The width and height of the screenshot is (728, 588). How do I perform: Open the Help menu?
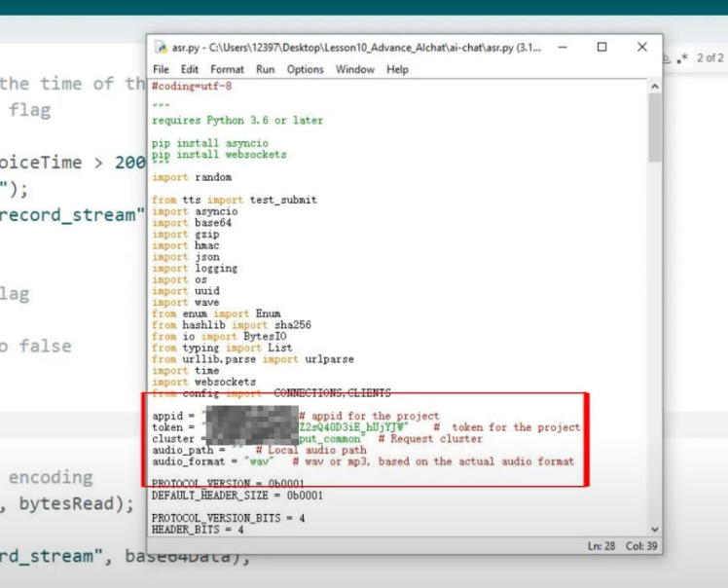tap(397, 69)
